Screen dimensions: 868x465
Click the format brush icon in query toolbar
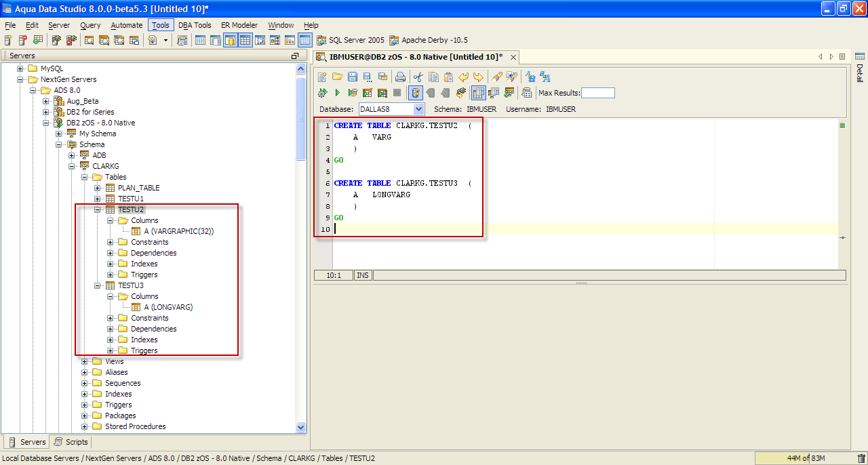click(x=496, y=77)
